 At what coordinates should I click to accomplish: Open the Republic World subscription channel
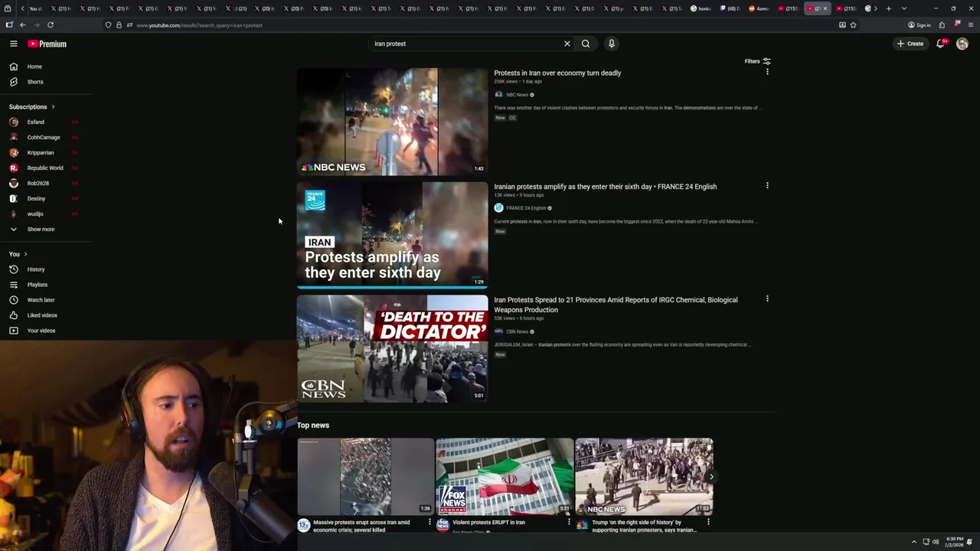(46, 168)
